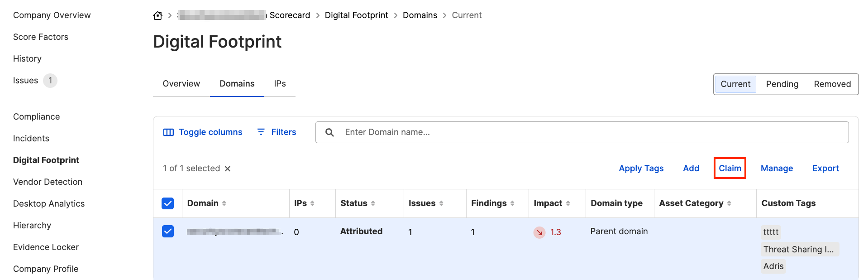Click the Filters button
This screenshot has height=280, width=868.
tap(277, 132)
